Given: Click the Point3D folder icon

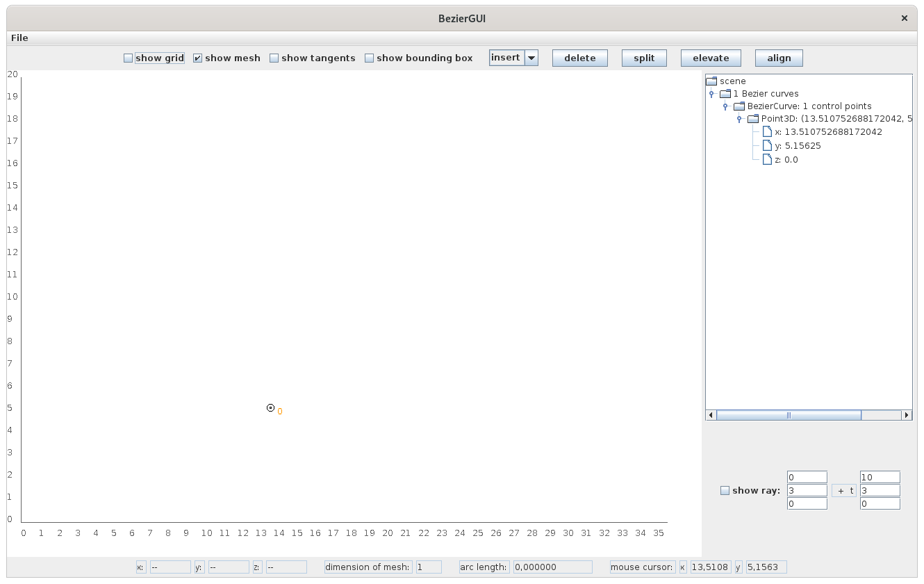Looking at the screenshot, I should [752, 119].
